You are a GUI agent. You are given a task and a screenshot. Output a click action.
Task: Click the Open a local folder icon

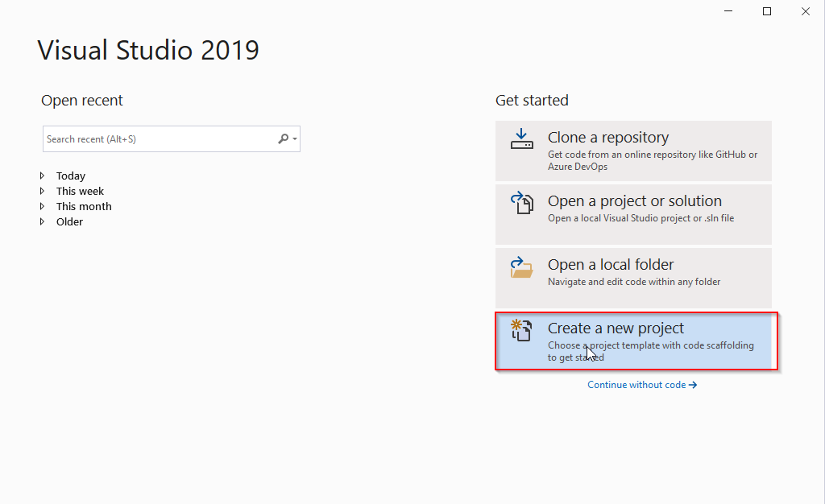click(522, 266)
